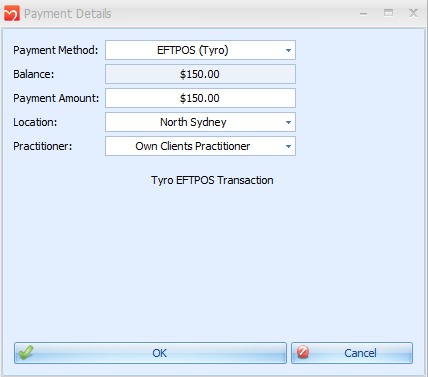The height and width of the screenshot is (377, 428).
Task: Click the North Sydney location field
Action: point(200,122)
